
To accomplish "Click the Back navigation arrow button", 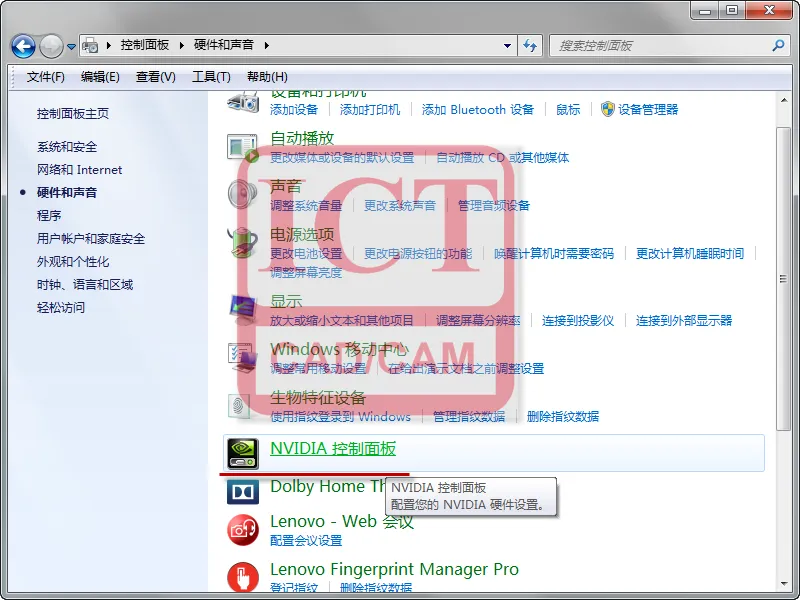I will click(23, 46).
